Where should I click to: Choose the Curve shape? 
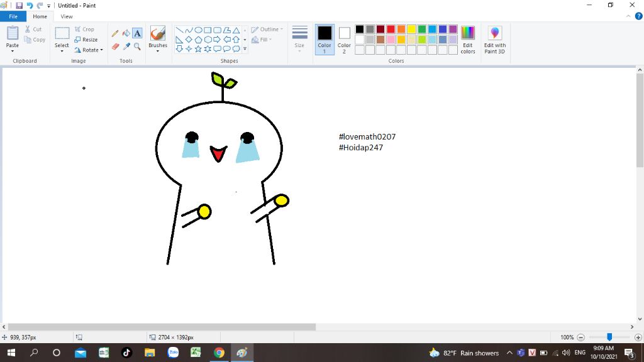pos(189,30)
